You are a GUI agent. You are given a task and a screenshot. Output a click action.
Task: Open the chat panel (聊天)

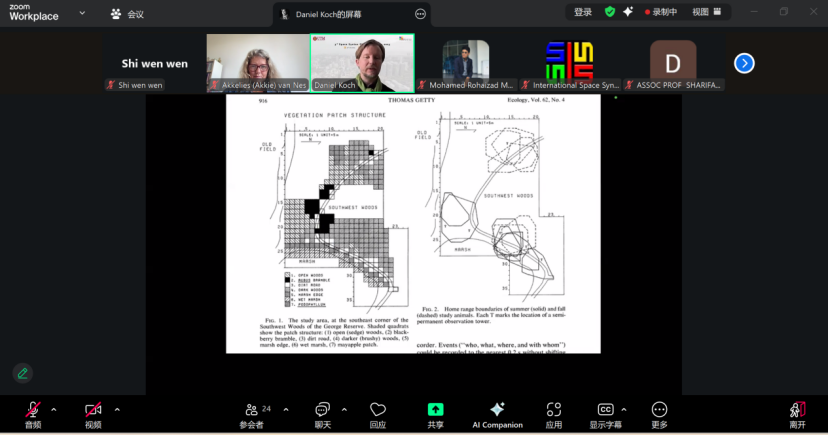click(322, 411)
